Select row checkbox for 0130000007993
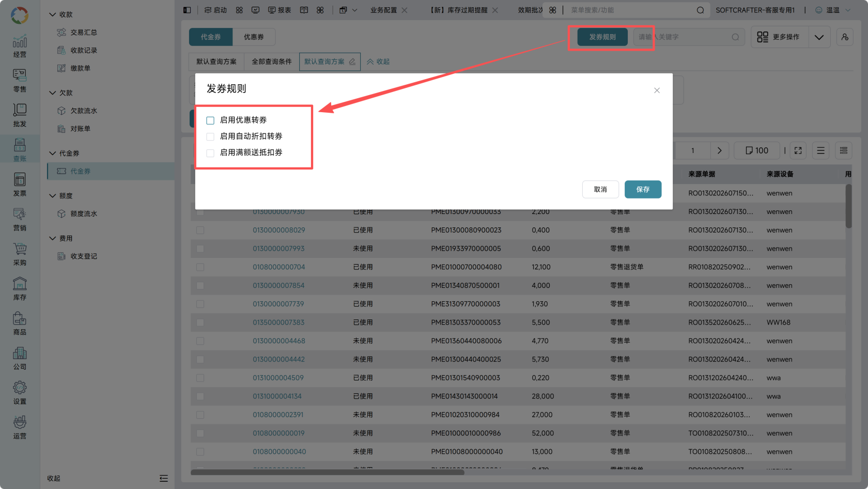The image size is (868, 489). (200, 249)
